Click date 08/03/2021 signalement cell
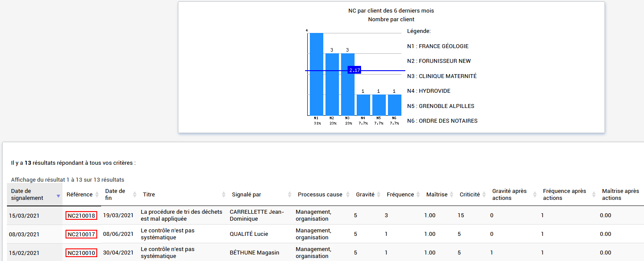The image size is (644, 261). (24, 234)
